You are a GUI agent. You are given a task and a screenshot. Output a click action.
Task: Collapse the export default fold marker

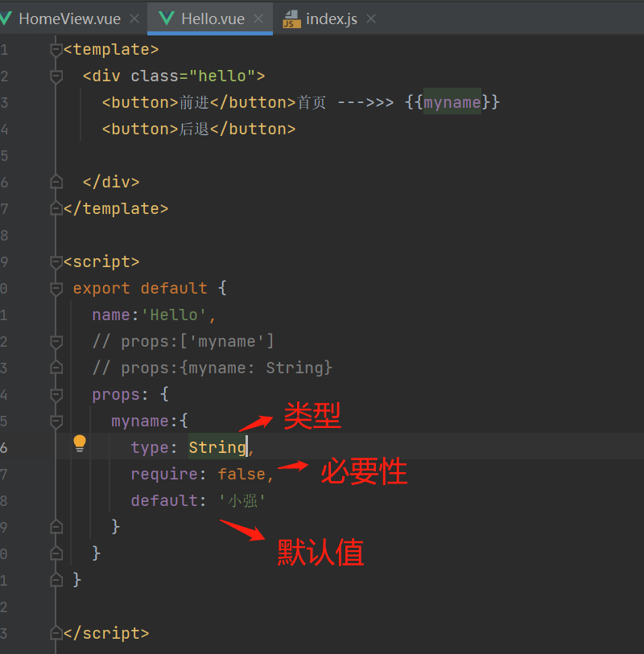56,289
